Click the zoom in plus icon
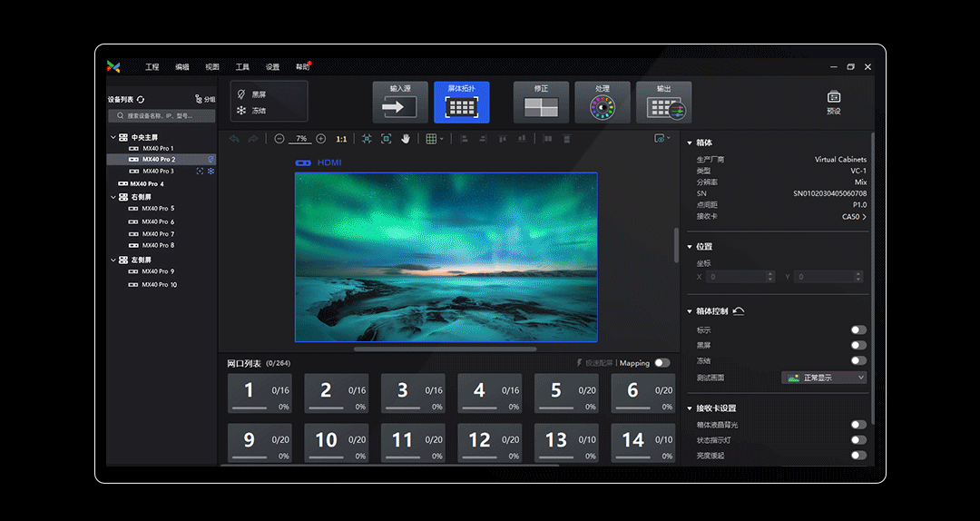This screenshot has width=980, height=521. [321, 139]
